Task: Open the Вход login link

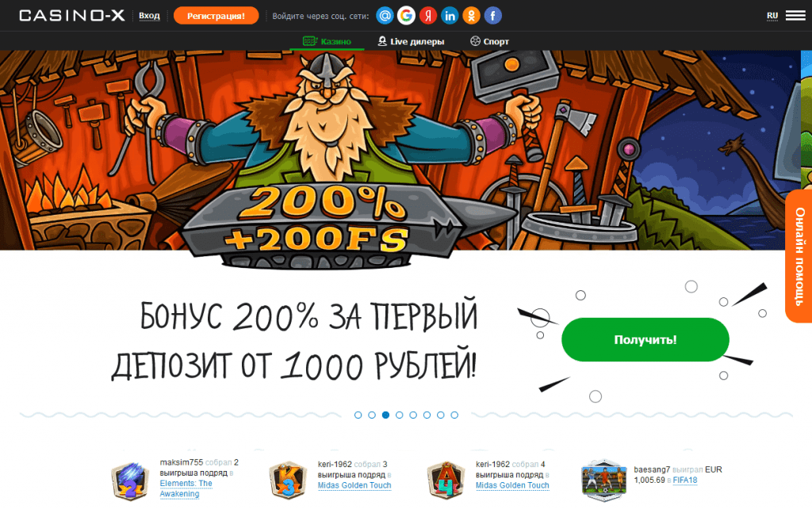Action: point(149,16)
